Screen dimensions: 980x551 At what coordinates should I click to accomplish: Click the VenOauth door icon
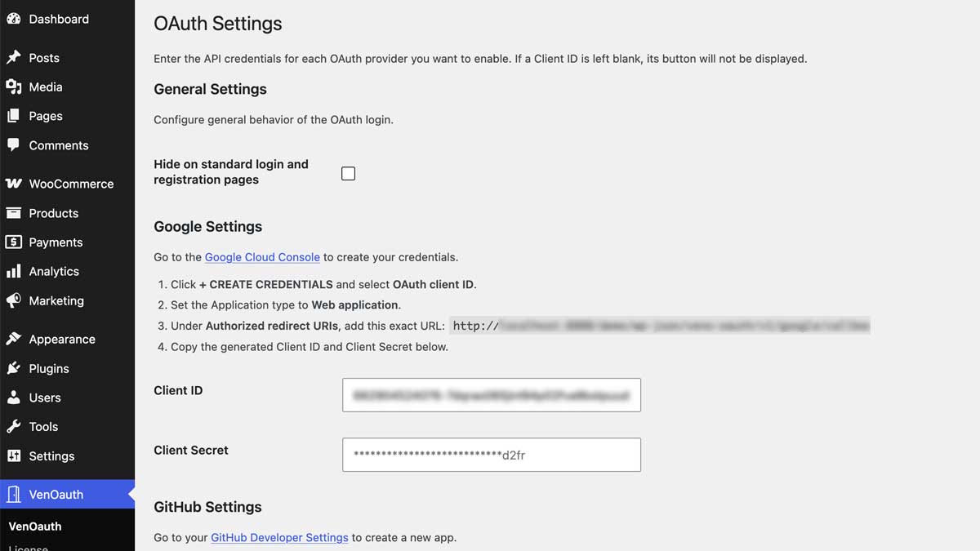tap(13, 495)
